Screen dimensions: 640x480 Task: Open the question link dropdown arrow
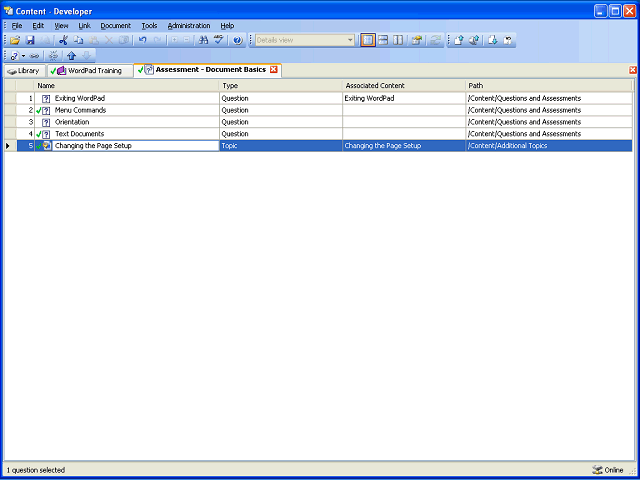[x=23, y=56]
